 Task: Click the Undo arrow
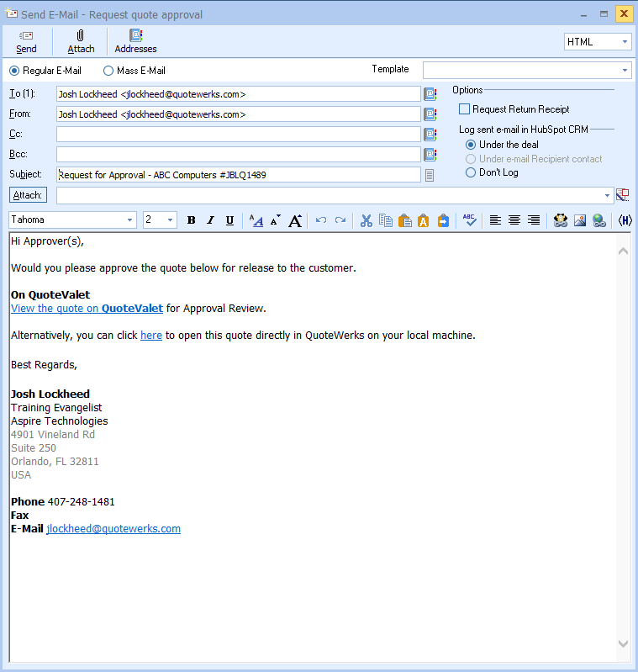(321, 220)
